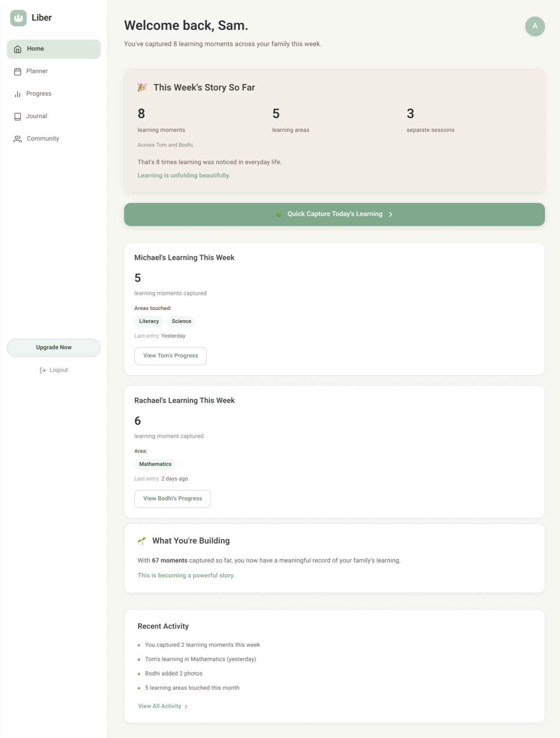
Task: Click the Logout arrow icon
Action: click(43, 370)
